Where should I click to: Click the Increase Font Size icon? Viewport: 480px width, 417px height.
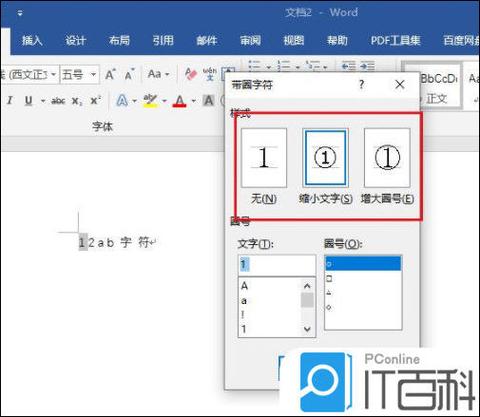point(110,74)
